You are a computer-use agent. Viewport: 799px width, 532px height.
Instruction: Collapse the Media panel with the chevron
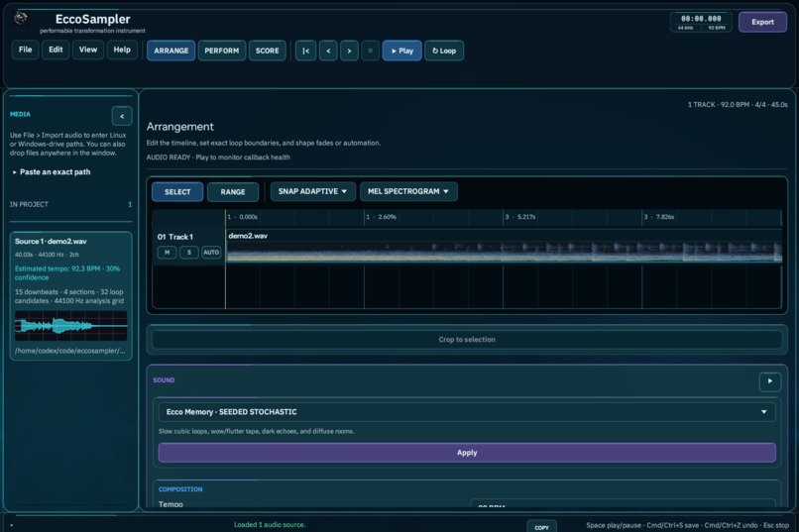tap(122, 116)
